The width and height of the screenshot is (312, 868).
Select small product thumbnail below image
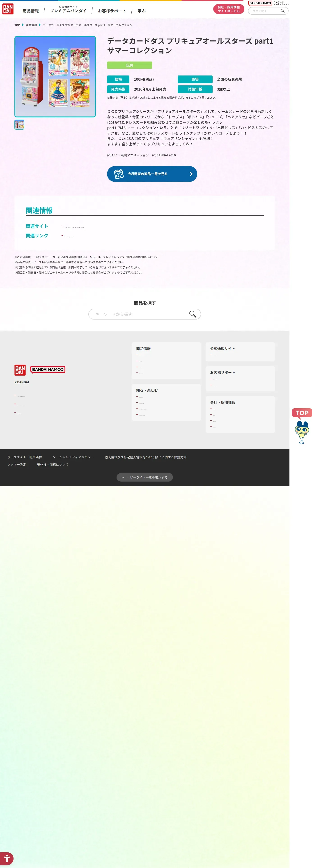19,125
